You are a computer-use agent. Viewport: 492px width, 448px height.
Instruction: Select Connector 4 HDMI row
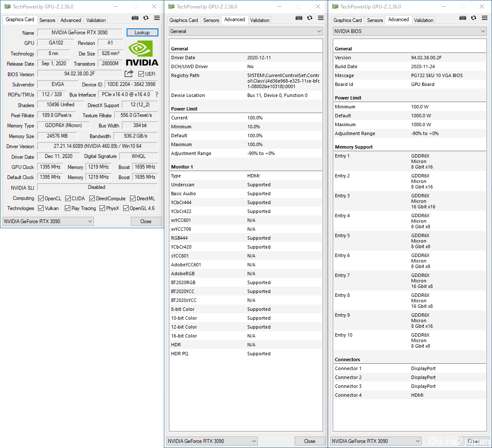(x=409, y=395)
